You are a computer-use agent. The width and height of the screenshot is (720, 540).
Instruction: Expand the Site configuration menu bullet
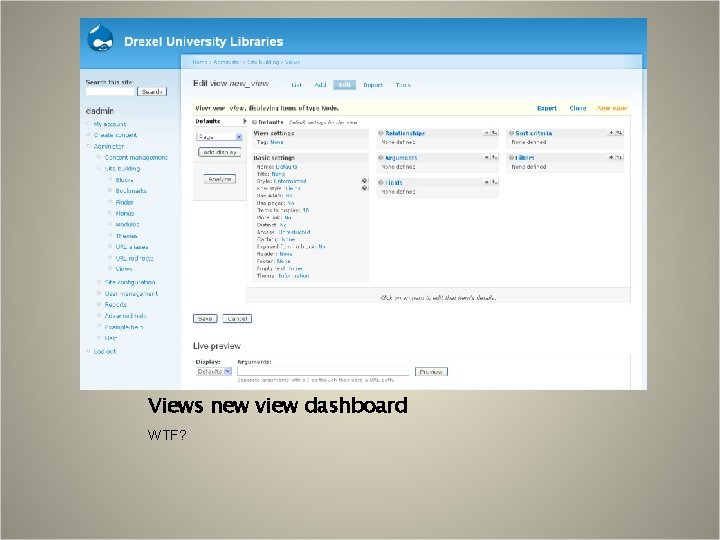99,282
